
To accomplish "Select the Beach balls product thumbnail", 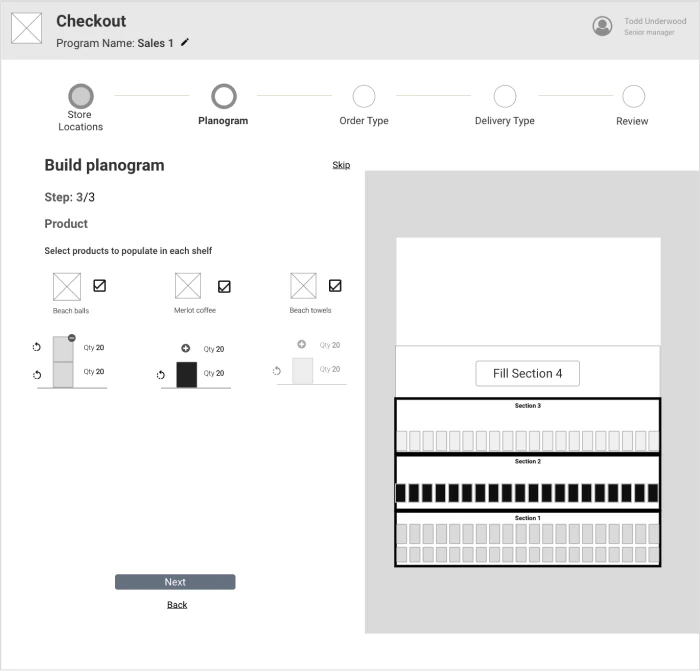I will tap(67, 287).
